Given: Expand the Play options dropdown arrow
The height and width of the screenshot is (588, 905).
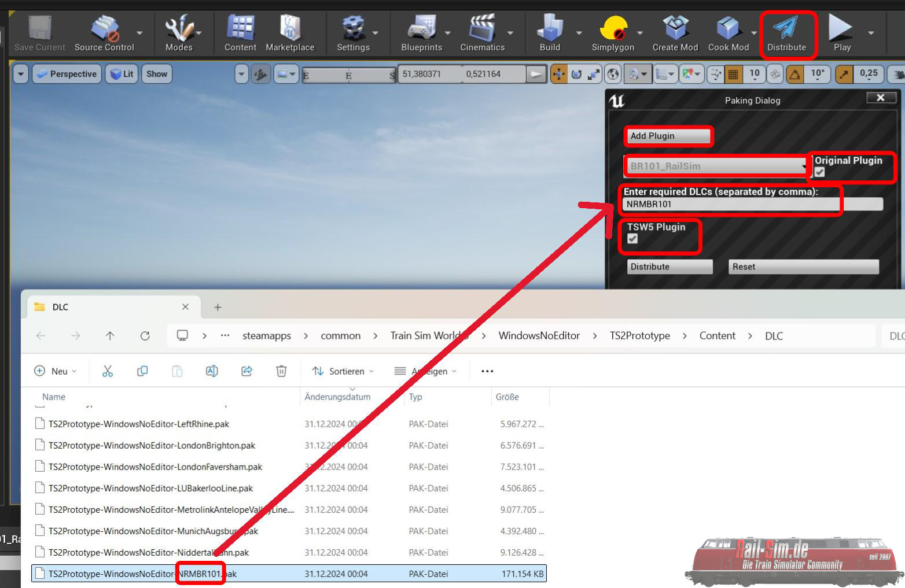Looking at the screenshot, I should [871, 34].
